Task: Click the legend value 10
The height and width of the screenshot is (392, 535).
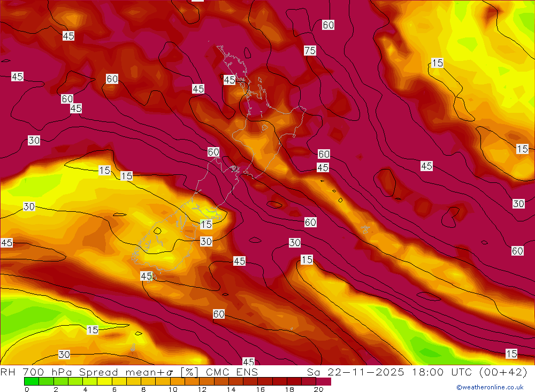Action: [x=173, y=389]
